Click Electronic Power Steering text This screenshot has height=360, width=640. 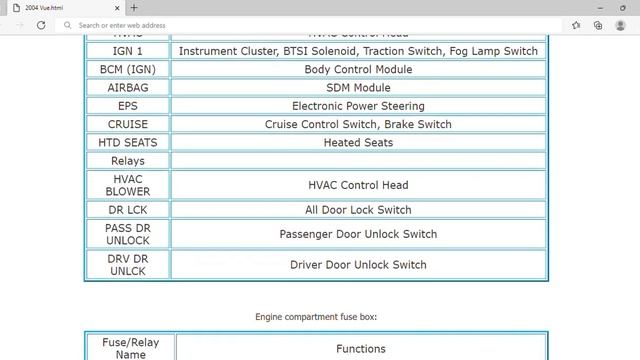click(x=358, y=106)
